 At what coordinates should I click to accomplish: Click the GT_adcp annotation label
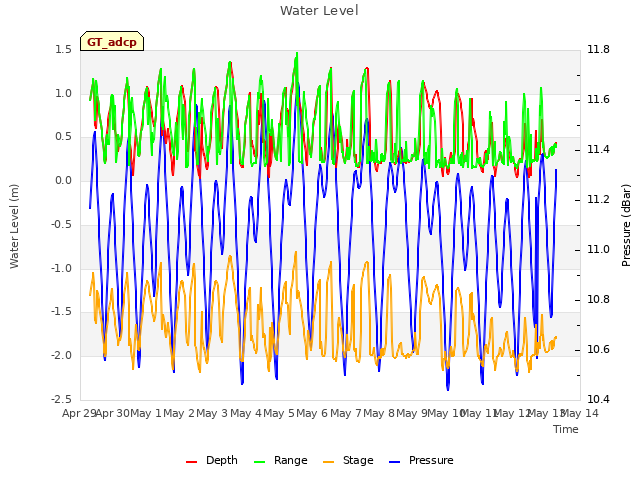click(112, 41)
